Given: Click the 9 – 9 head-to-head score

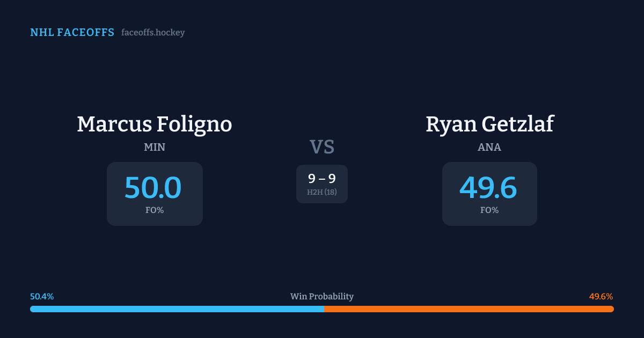Looking at the screenshot, I should pos(322,179).
